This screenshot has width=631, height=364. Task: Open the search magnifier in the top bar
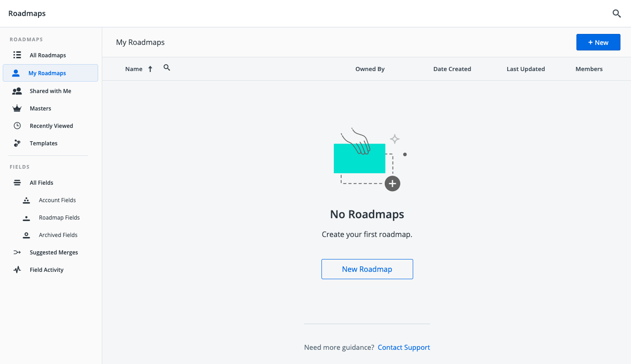point(616,13)
